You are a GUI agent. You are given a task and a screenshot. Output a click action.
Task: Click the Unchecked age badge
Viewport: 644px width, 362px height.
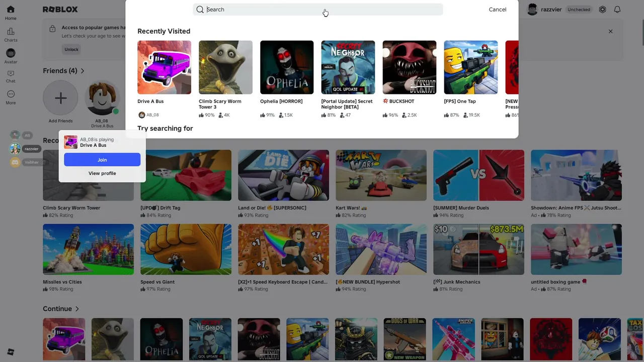coord(579,10)
